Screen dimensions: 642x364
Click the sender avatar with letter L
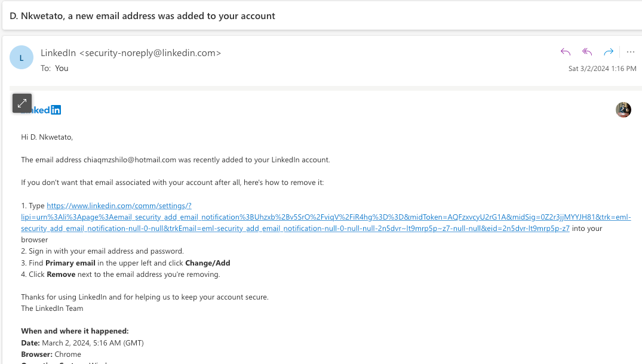tap(21, 58)
